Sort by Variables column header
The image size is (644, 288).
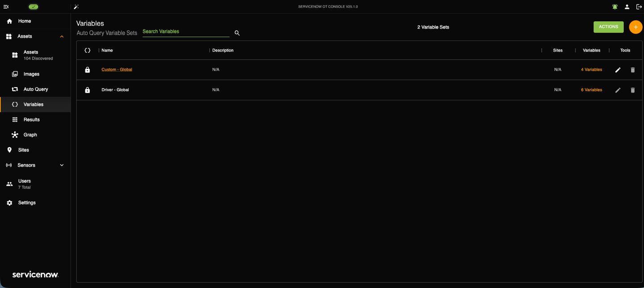point(591,51)
